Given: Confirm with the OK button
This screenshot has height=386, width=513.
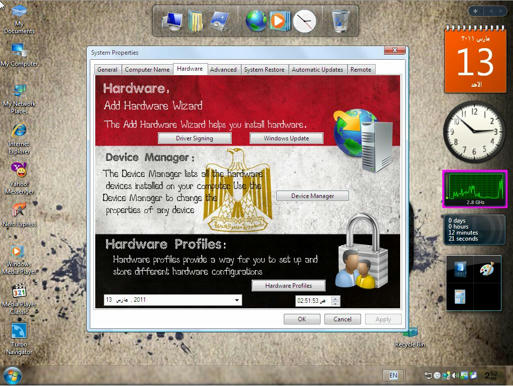Looking at the screenshot, I should [x=302, y=319].
